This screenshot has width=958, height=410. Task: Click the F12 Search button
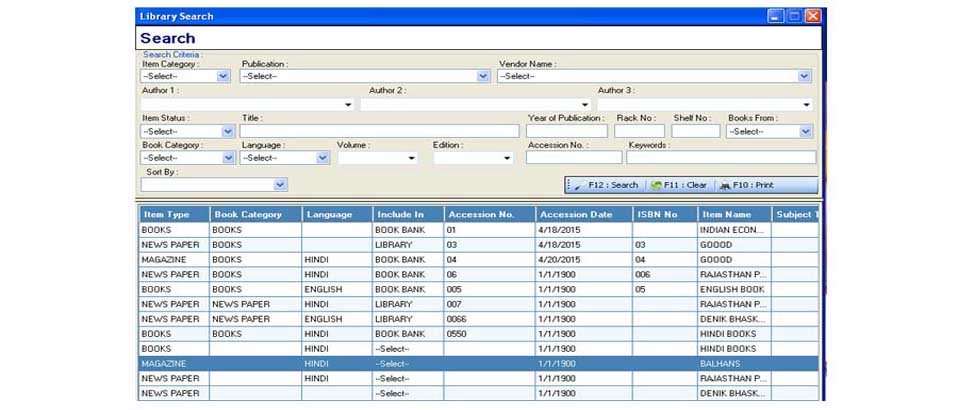click(x=608, y=185)
